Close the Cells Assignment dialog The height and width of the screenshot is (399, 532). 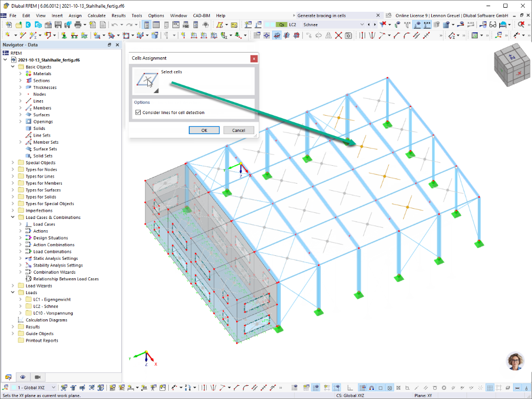coord(254,59)
